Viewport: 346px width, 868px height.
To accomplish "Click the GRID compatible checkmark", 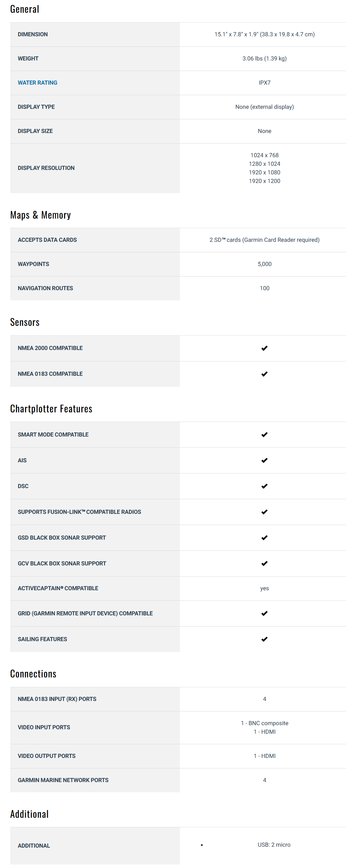I will coord(265,613).
